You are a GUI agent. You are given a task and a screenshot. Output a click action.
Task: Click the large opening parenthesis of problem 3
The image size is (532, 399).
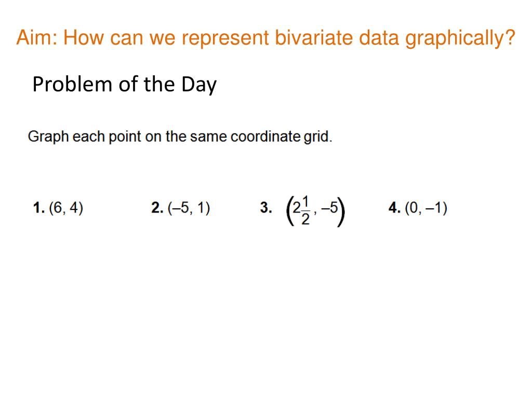pyautogui.click(x=289, y=211)
